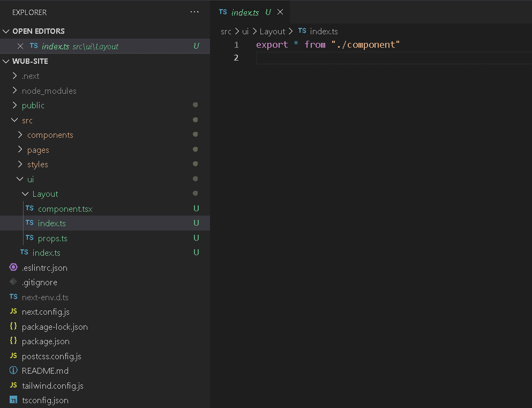Select Layout in the breadcrumb path
Screen dimensions: 532x408
tap(272, 32)
